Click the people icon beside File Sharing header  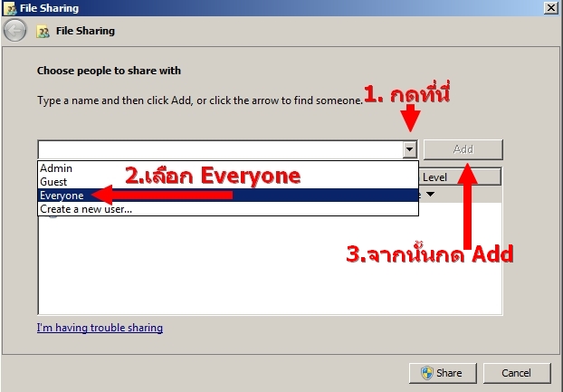[x=43, y=32]
